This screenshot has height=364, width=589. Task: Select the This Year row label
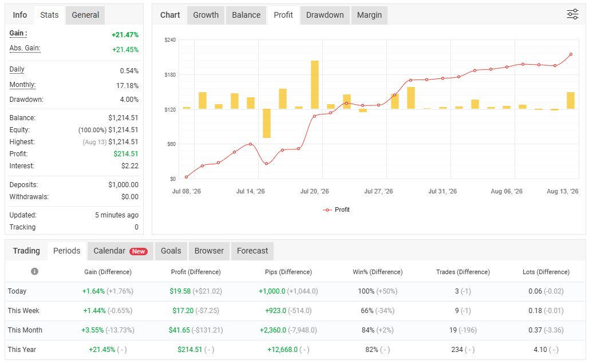(22, 350)
